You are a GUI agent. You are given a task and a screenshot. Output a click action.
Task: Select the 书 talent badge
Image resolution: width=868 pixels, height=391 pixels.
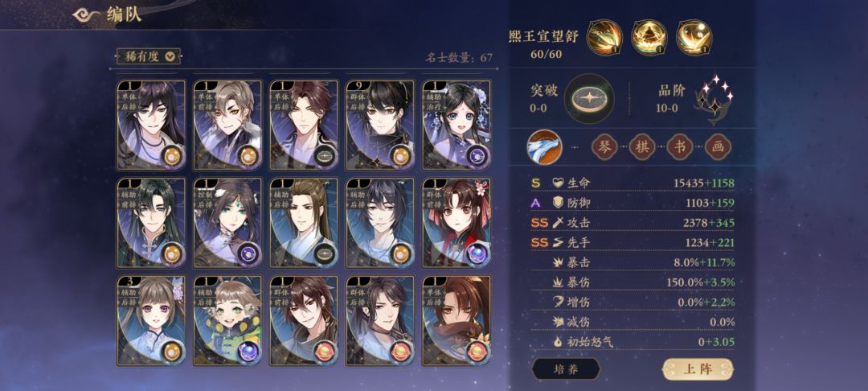tap(680, 147)
